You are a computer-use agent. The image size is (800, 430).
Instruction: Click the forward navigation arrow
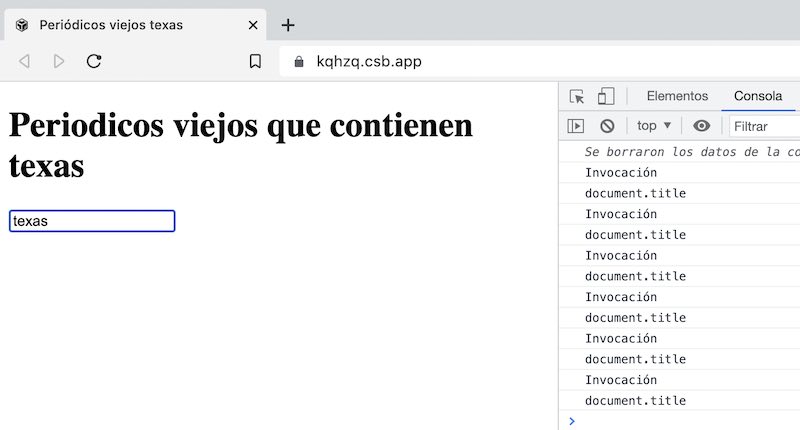point(59,61)
